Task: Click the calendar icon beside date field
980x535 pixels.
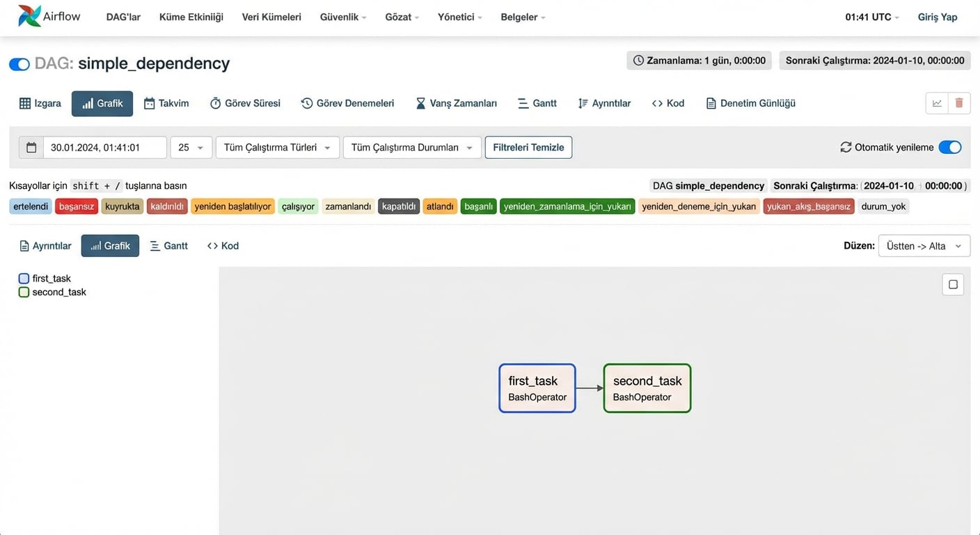Action: click(31, 148)
